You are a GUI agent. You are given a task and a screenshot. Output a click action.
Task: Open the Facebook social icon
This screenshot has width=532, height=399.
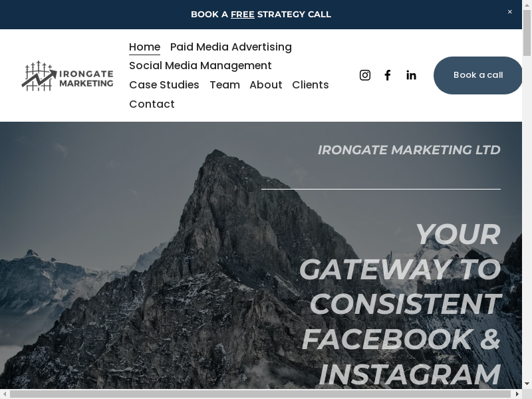388,75
